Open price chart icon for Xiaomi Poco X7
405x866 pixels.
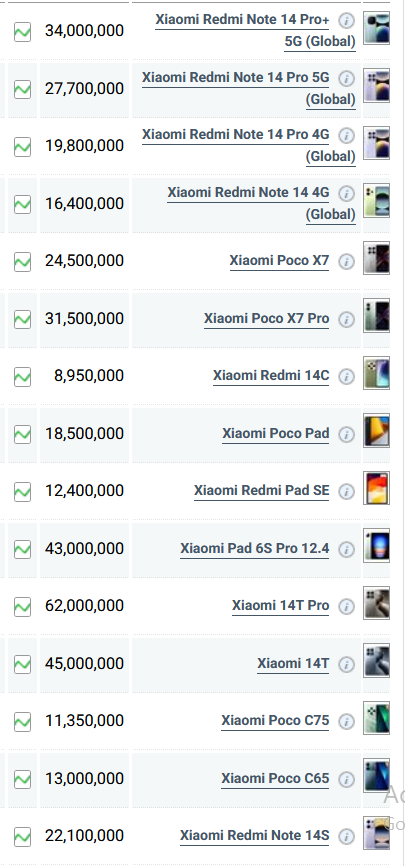click(x=22, y=262)
